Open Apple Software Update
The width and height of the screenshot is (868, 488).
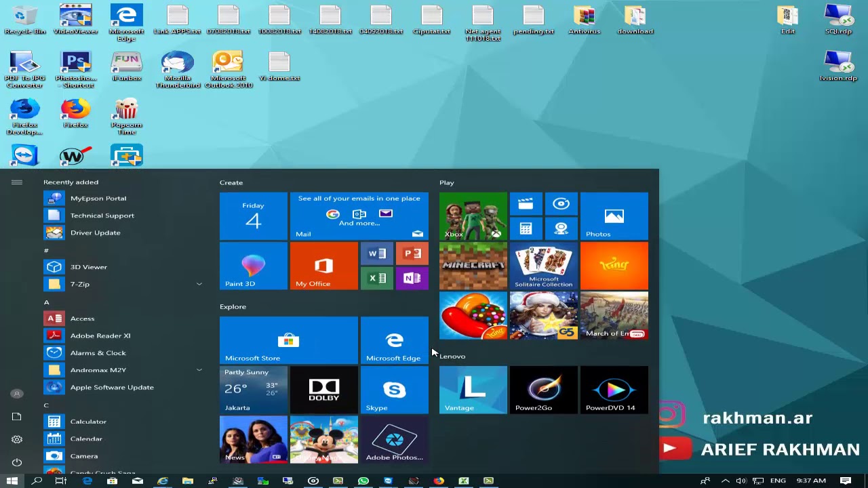125,387
